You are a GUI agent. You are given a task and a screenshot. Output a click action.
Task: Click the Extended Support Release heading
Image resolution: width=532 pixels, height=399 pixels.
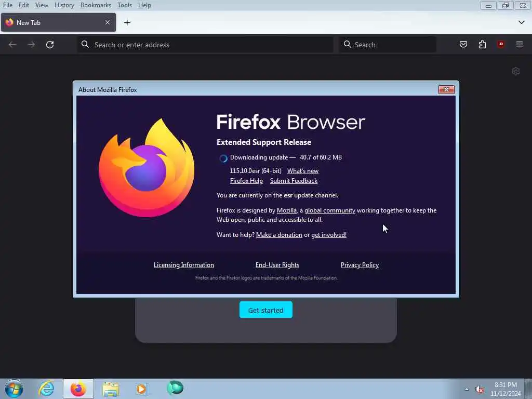[x=263, y=142]
